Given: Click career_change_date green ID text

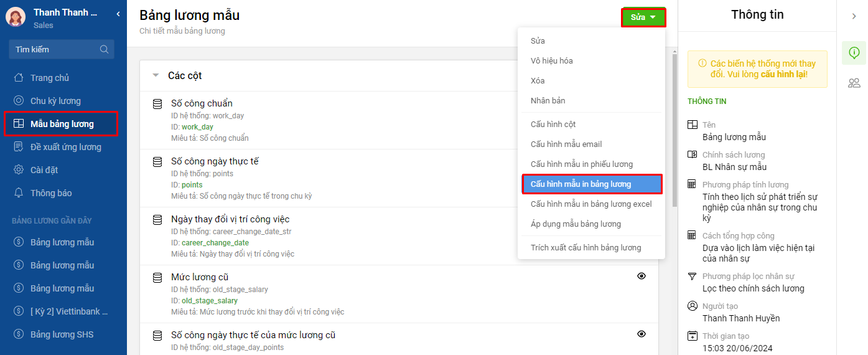Looking at the screenshot, I should point(215,243).
